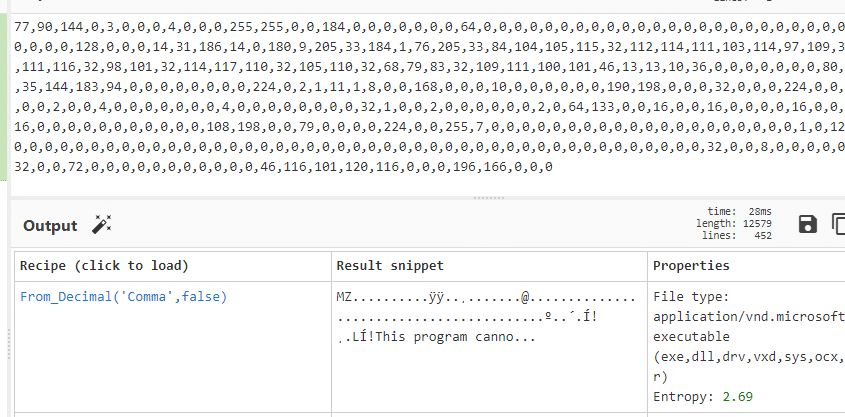The width and height of the screenshot is (845, 417).
Task: Save output to file via floppy icon
Action: [x=807, y=224]
